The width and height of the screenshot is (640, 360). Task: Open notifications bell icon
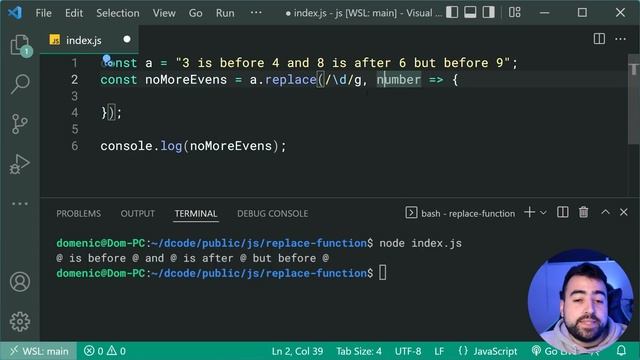(621, 351)
